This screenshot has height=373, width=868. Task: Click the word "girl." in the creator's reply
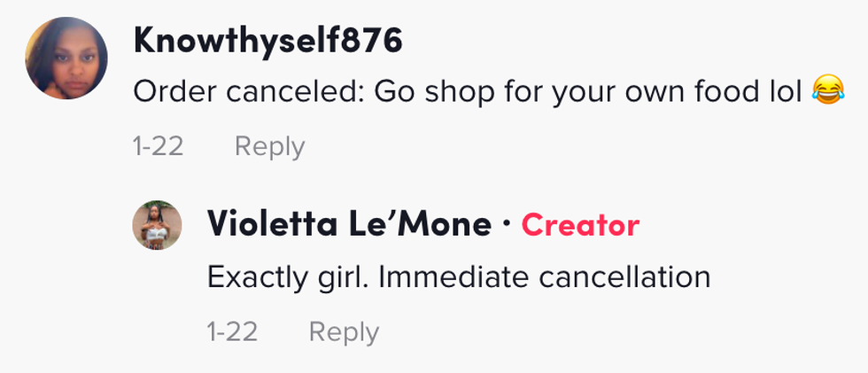[339, 277]
